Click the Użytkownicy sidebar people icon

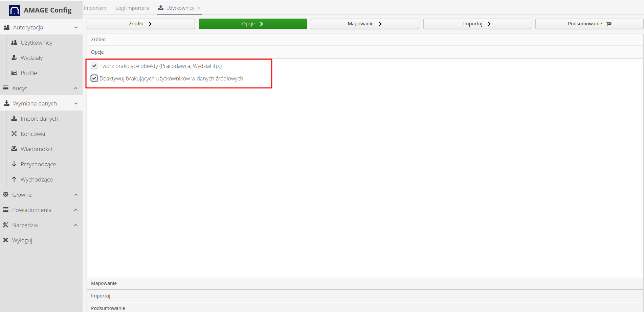tap(14, 43)
